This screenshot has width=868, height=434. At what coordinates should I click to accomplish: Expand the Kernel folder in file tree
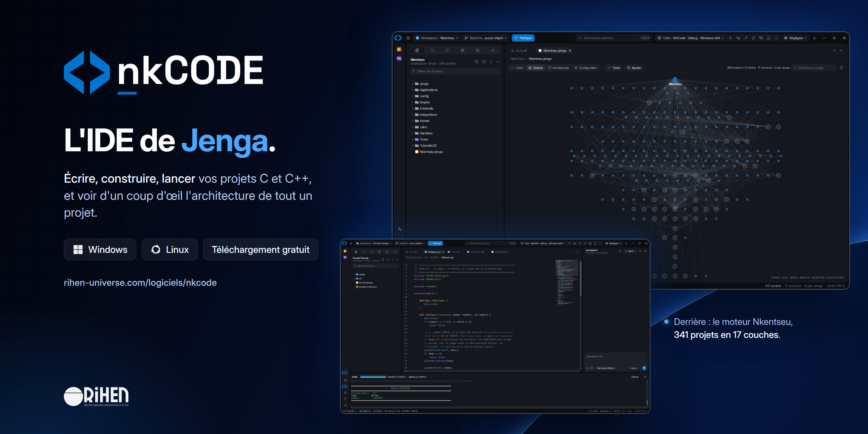(412, 121)
